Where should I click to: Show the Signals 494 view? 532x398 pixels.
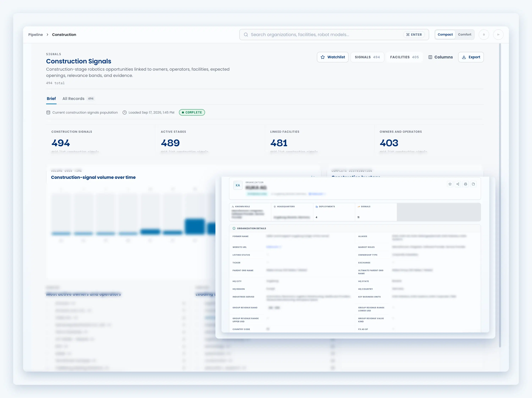click(367, 57)
